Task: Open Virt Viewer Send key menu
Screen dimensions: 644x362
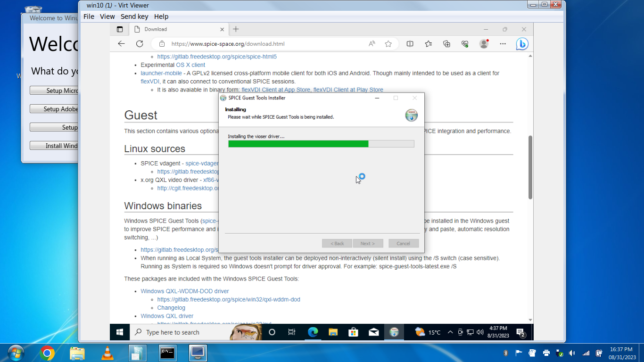Action: point(134,16)
